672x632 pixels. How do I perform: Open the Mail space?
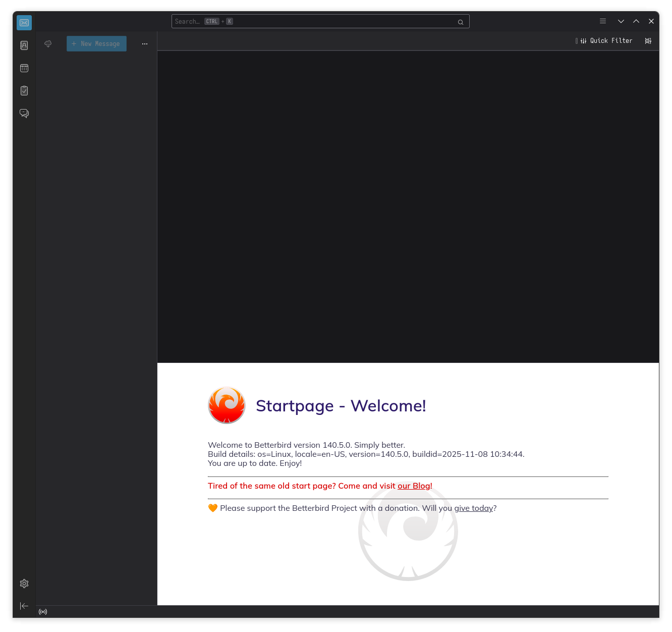24,23
